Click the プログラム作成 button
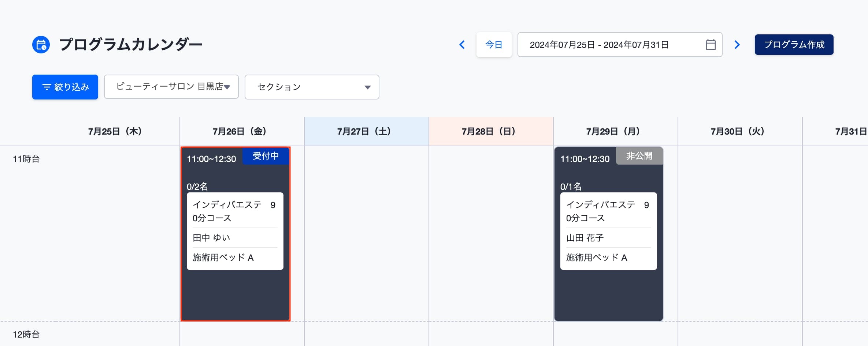Viewport: 868px width, 346px height. pos(794,45)
